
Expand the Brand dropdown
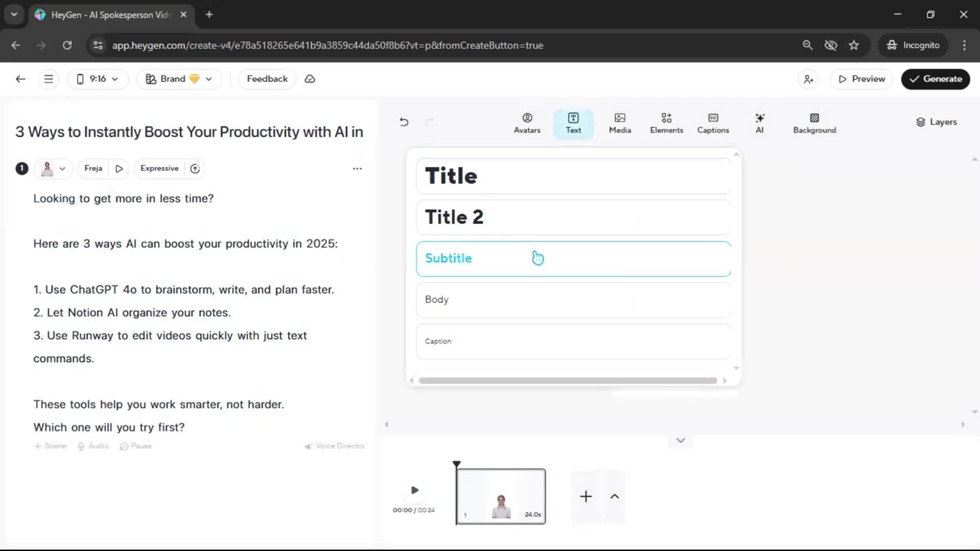pyautogui.click(x=179, y=79)
